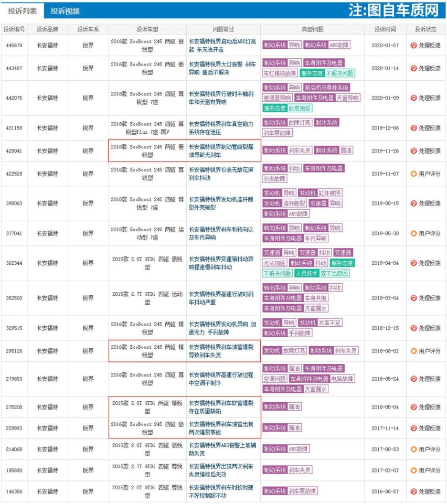Image resolution: width=447 pixels, height=504 pixels.
Task: Click the 处理反馈 status icon for complaint 279653
Action: point(413,379)
